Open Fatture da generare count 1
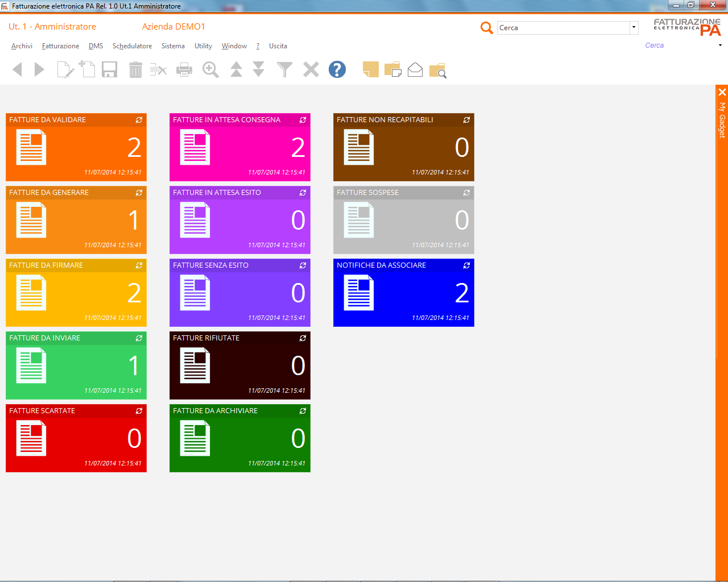Image resolution: width=728 pixels, height=582 pixels. click(x=134, y=220)
